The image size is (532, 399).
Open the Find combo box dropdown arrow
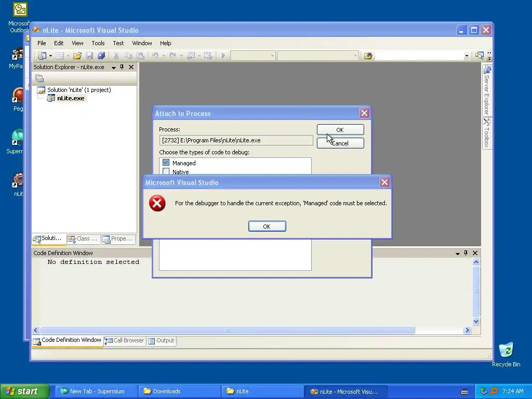pos(467,56)
